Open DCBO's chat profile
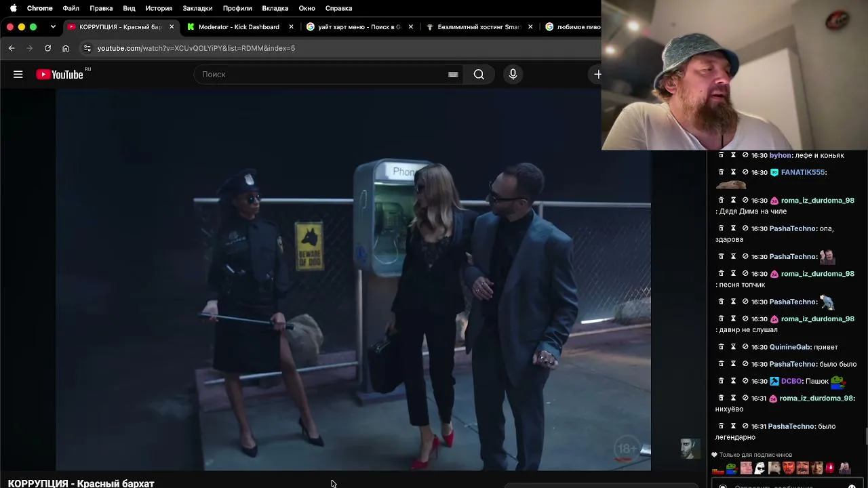Image resolution: width=868 pixels, height=488 pixels. tap(791, 381)
